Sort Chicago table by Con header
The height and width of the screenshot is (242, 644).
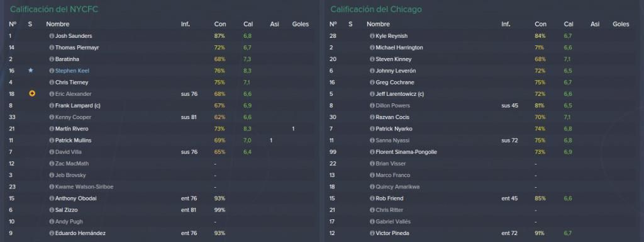[x=540, y=25]
